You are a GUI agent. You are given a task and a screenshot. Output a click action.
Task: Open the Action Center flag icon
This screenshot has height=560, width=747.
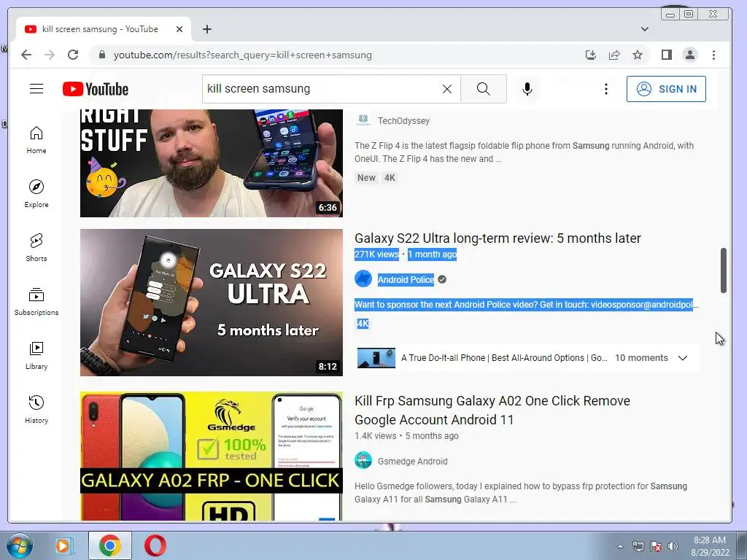656,546
